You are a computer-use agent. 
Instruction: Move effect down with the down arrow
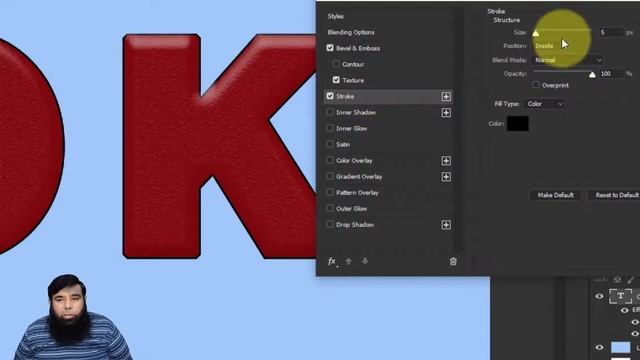coord(365,261)
